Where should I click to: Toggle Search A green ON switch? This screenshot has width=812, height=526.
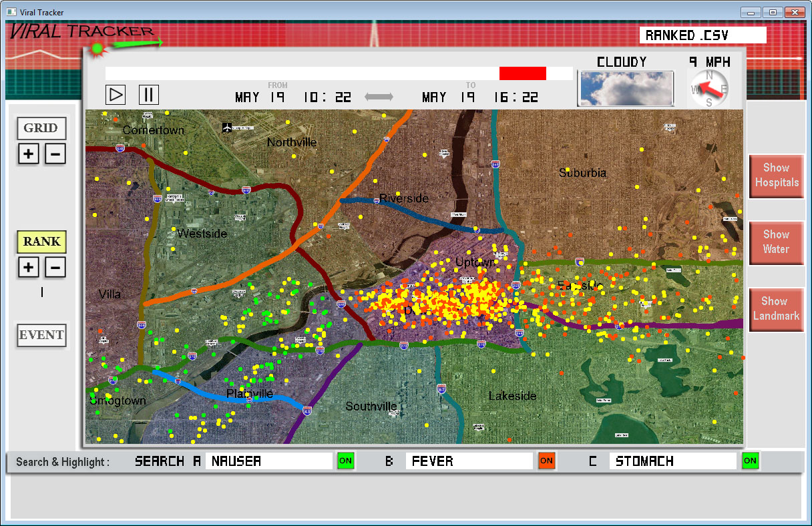(345, 461)
